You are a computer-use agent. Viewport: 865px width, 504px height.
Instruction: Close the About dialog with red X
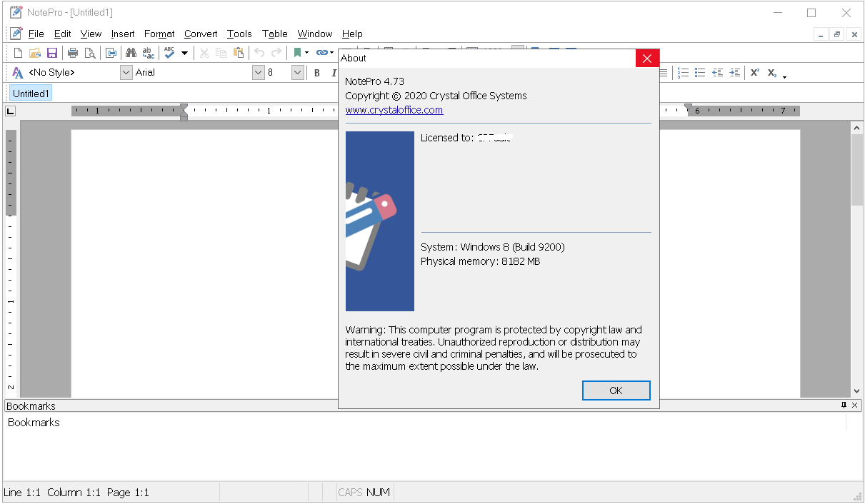click(x=647, y=59)
